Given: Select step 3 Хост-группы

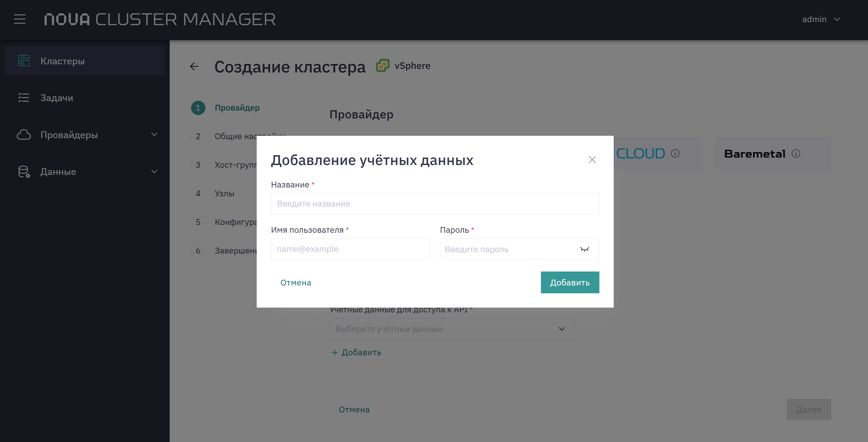Looking at the screenshot, I should 224,165.
